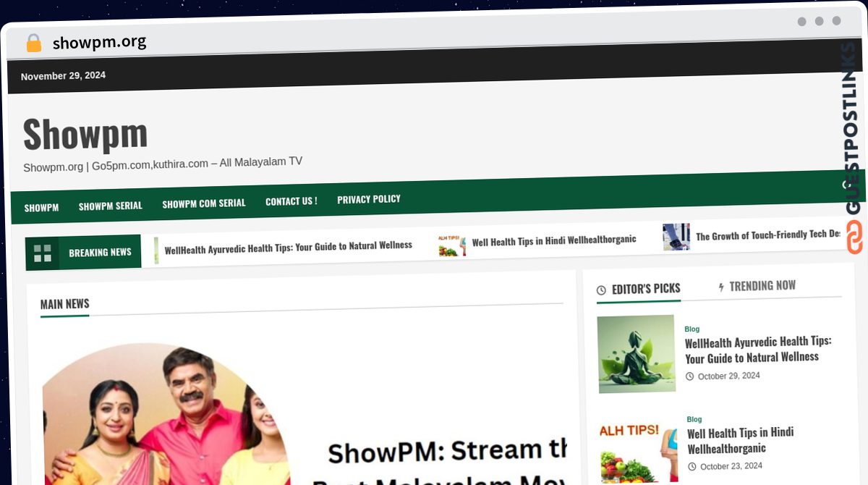Open the meditation figure thumbnail in Editor's Picks
The height and width of the screenshot is (485, 868).
637,354
